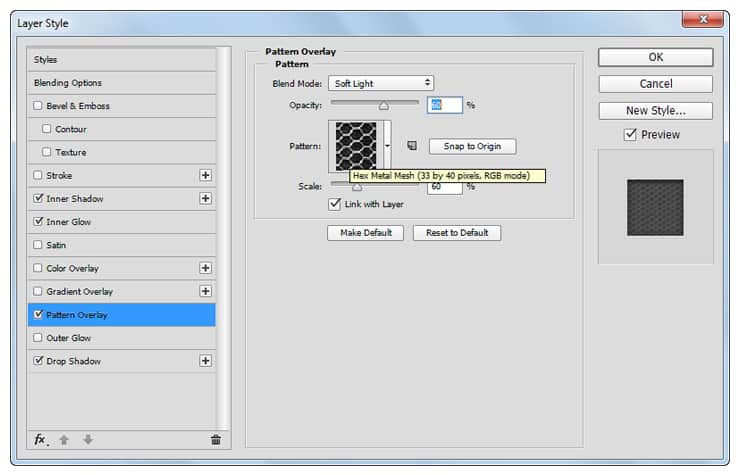740x475 pixels.
Task: Click the Hex Metal Mesh pattern thumbnail
Action: click(356, 146)
